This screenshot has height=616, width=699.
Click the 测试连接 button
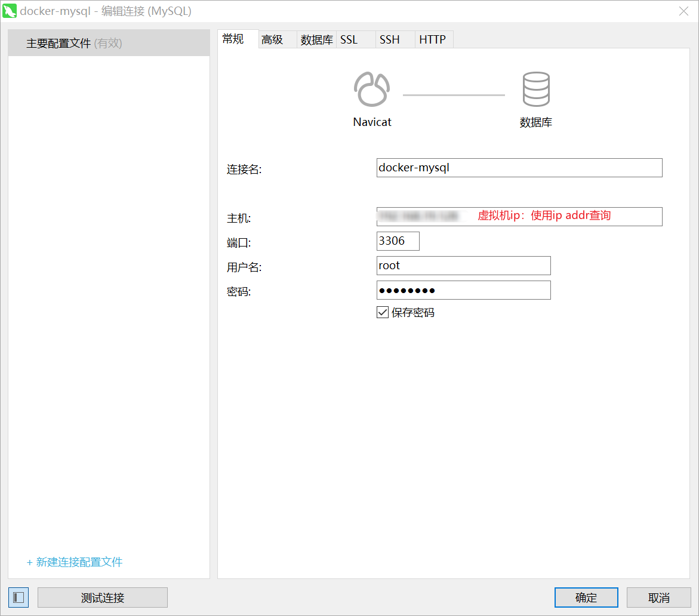click(103, 597)
